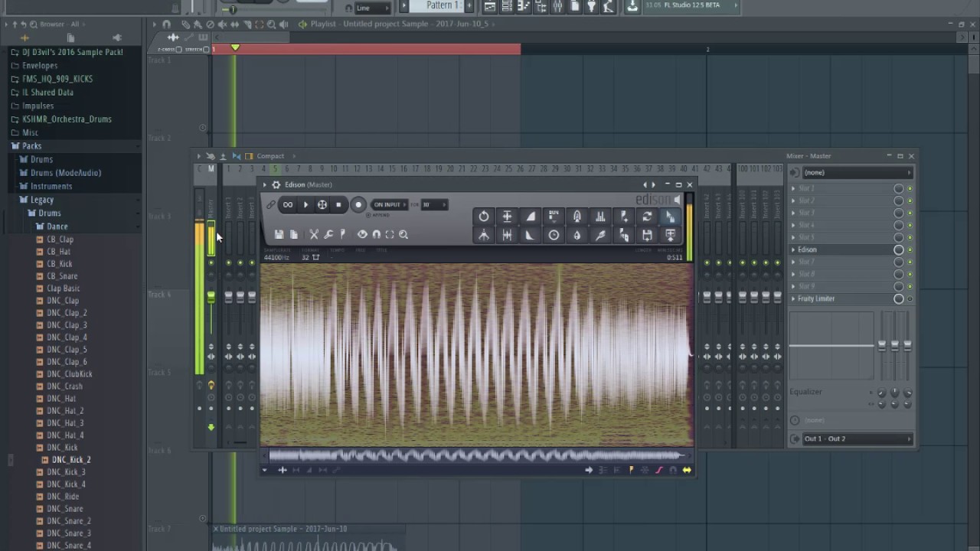Viewport: 980px width, 551px height.
Task: Click the view eye icon in Edison
Action: (x=362, y=235)
